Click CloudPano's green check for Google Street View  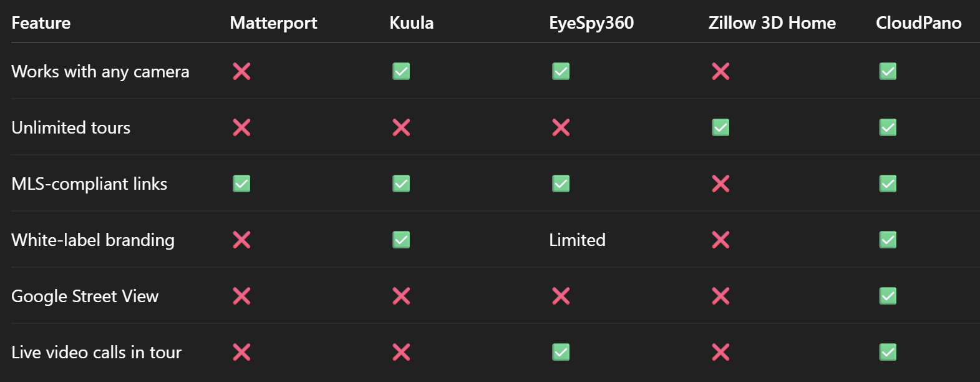pos(888,296)
